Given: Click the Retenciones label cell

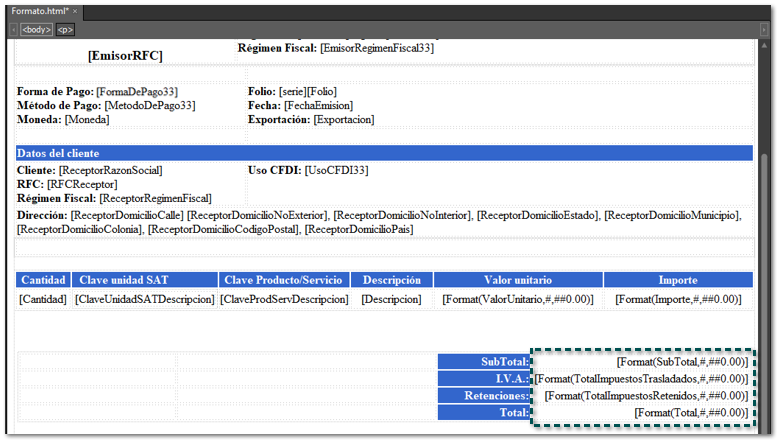Looking at the screenshot, I should pos(484,395).
